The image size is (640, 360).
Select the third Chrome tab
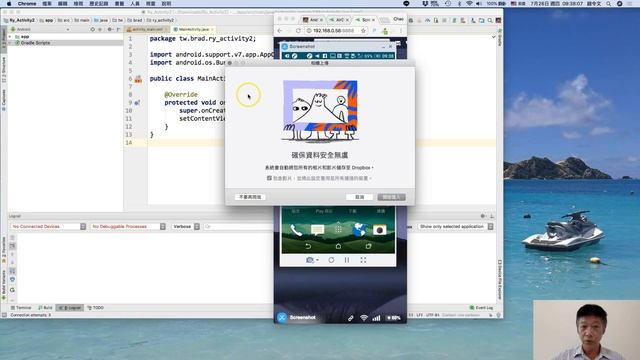pos(364,20)
